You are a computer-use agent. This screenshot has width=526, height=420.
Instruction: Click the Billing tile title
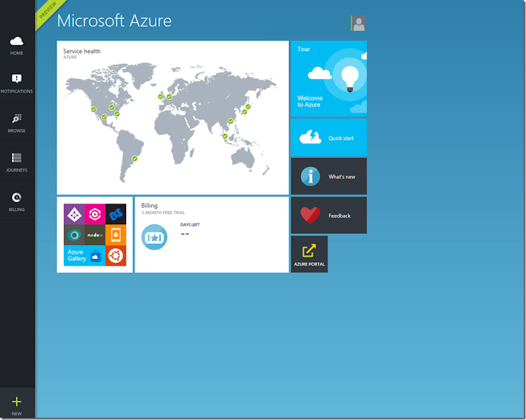[149, 205]
